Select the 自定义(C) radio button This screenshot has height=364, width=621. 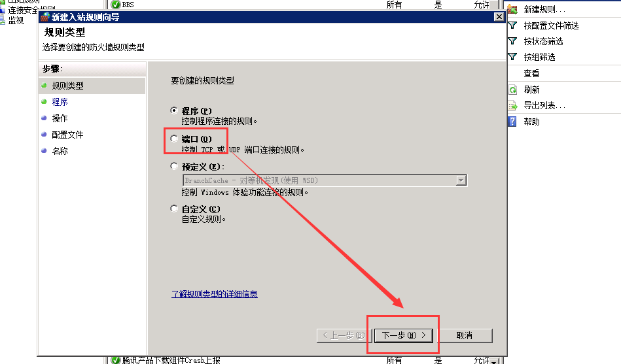174,208
